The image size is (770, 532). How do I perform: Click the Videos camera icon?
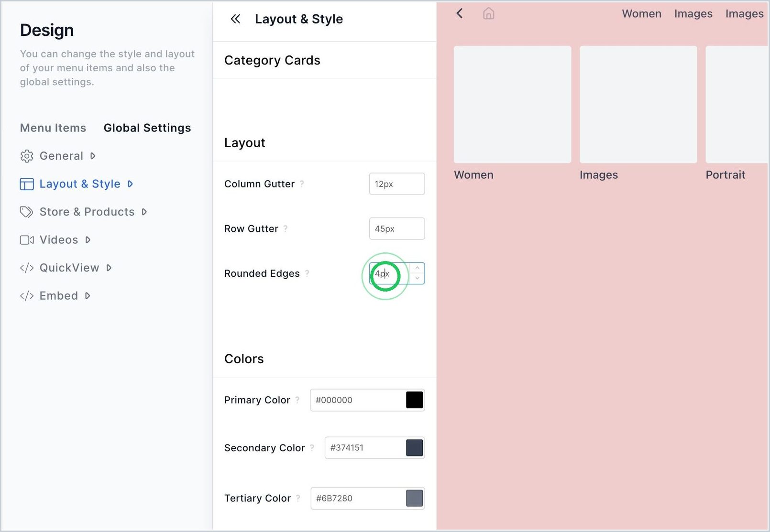[27, 240]
